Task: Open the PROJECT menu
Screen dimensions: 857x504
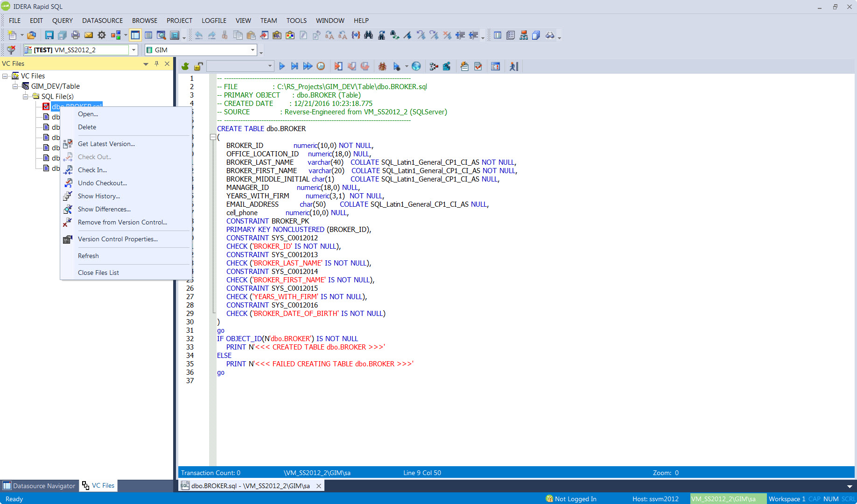Action: (179, 21)
